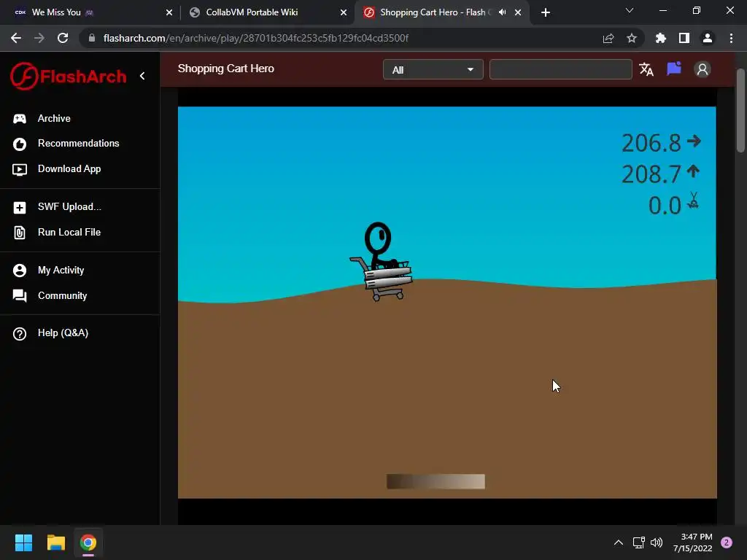This screenshot has height=560, width=747.
Task: Go back in browser history
Action: (16, 38)
